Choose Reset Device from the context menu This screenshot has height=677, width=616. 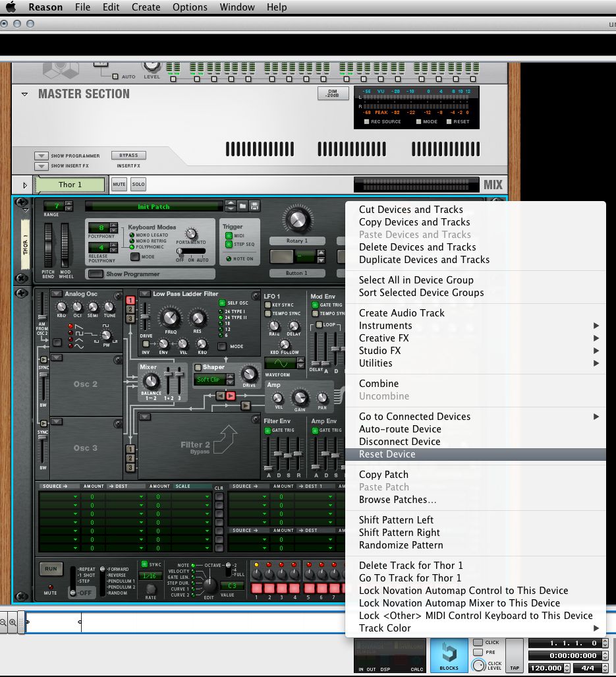point(476,454)
